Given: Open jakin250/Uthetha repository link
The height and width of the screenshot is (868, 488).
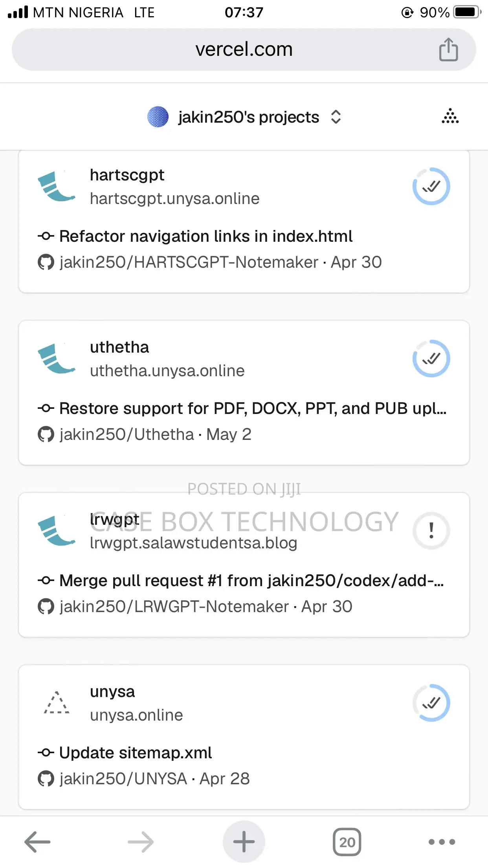Looking at the screenshot, I should pos(127,434).
